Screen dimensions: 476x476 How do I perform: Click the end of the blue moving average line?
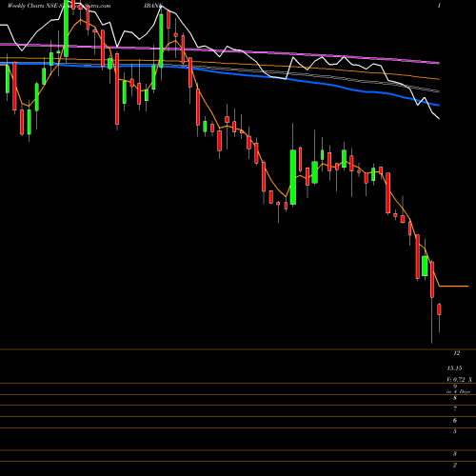[x=439, y=105]
